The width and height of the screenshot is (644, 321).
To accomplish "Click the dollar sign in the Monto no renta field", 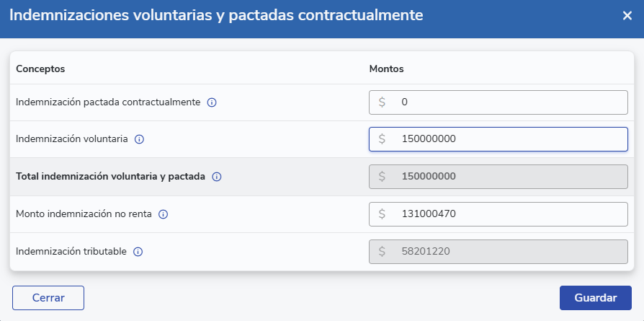I will pos(383,214).
